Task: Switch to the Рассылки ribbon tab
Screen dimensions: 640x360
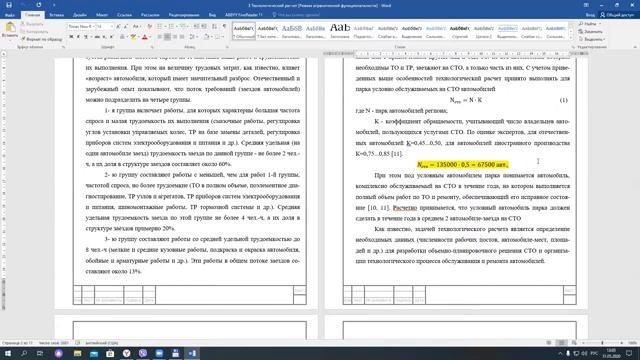Action: point(150,15)
